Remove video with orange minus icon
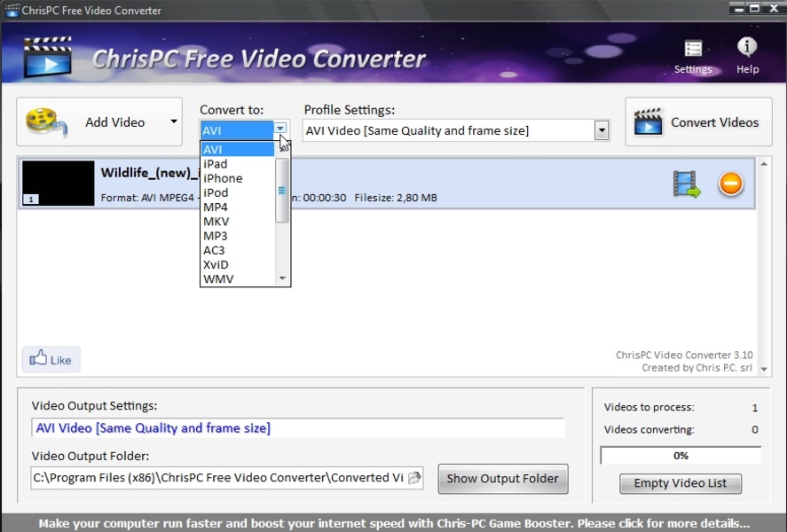This screenshot has height=532, width=787. pyautogui.click(x=730, y=184)
